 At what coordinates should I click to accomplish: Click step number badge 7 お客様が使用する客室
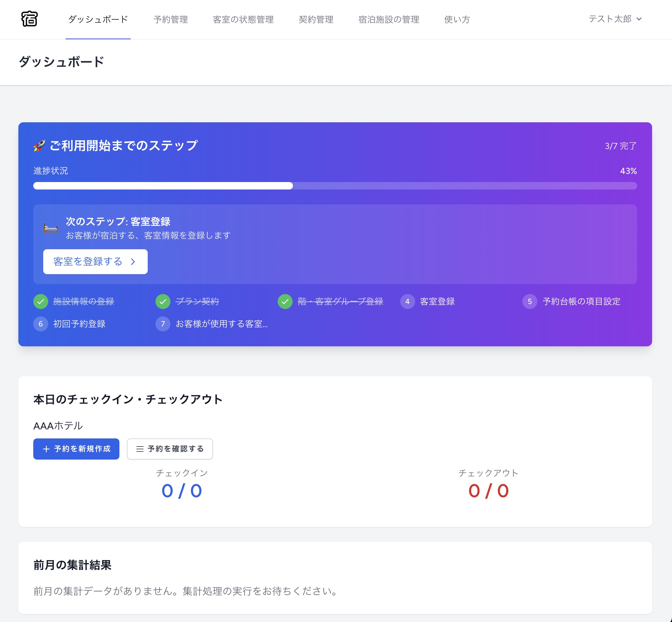[x=163, y=324]
